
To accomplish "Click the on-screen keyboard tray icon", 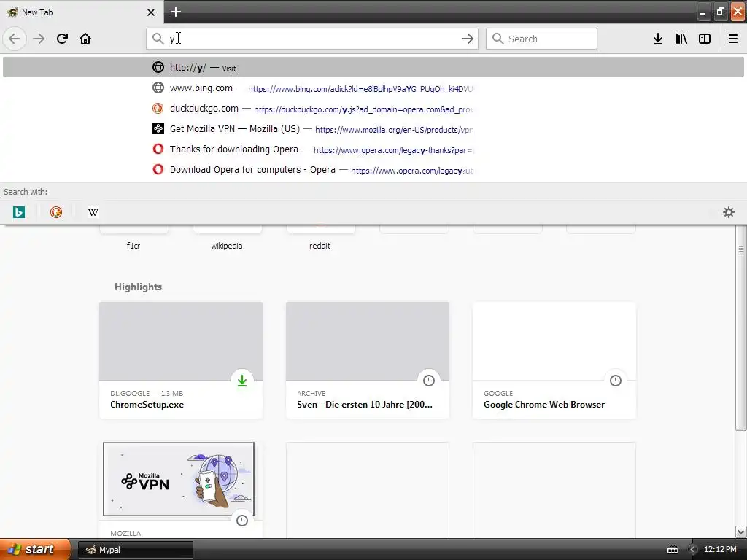I will click(x=672, y=550).
